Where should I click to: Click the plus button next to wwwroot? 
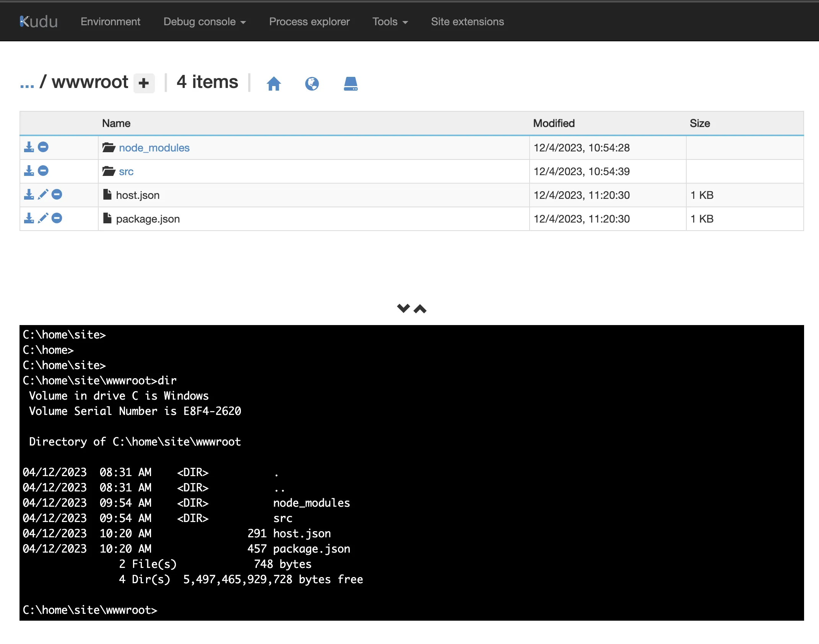[x=144, y=83]
